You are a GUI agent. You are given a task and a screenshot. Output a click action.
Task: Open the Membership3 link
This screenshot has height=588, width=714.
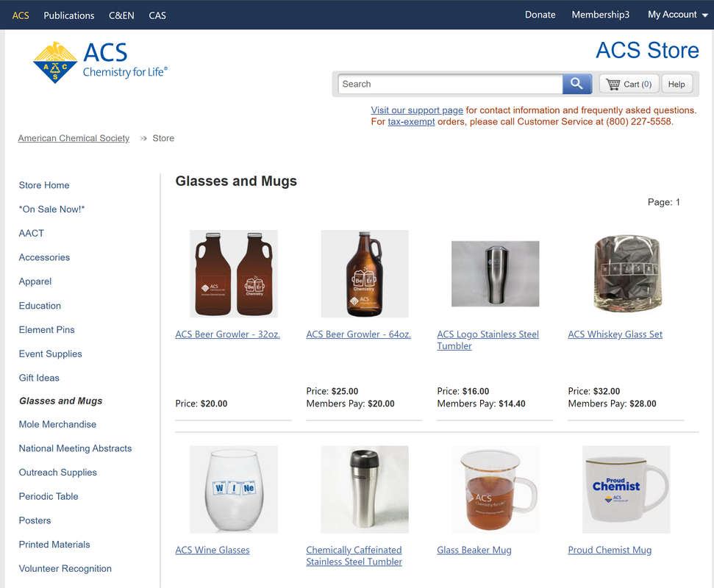(600, 15)
